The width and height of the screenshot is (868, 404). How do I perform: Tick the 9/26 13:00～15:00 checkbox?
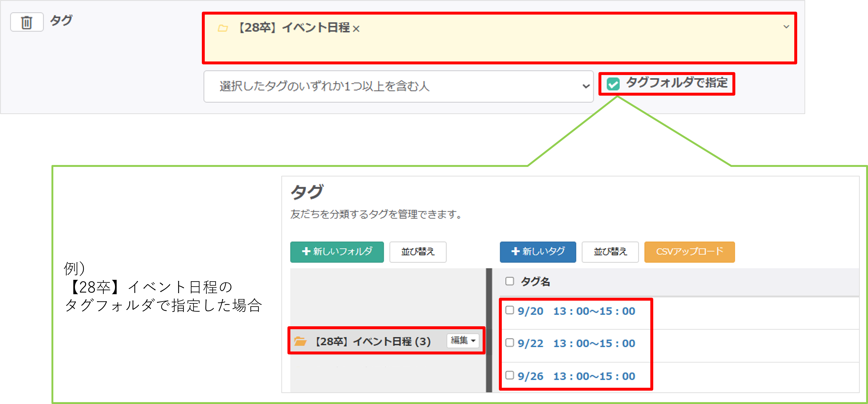(510, 375)
